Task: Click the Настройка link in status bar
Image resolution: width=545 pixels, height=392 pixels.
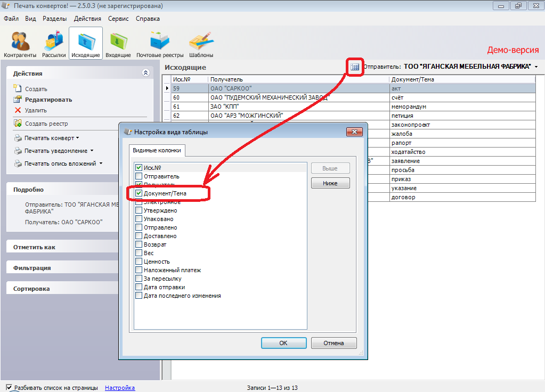Action: coord(120,388)
